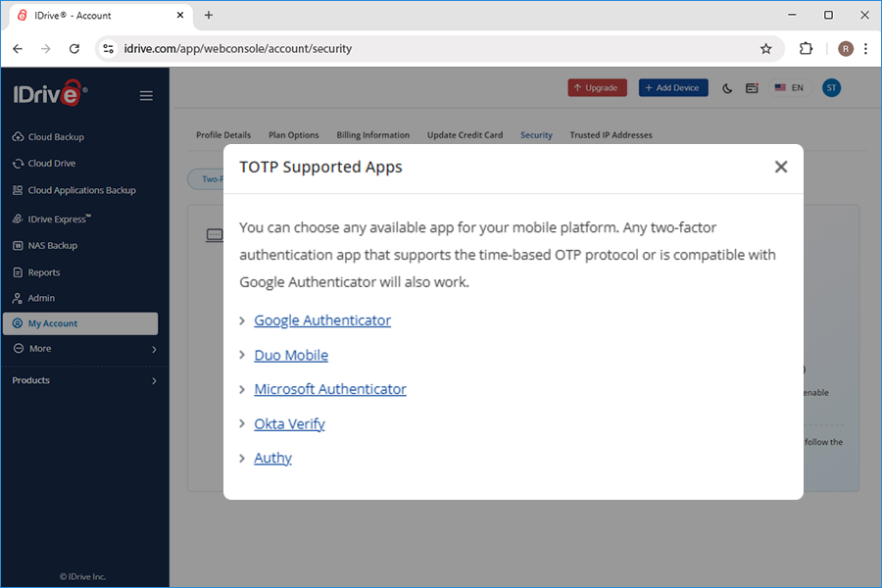Open Cloud Drive in sidebar
The height and width of the screenshot is (588, 882).
click(44, 164)
